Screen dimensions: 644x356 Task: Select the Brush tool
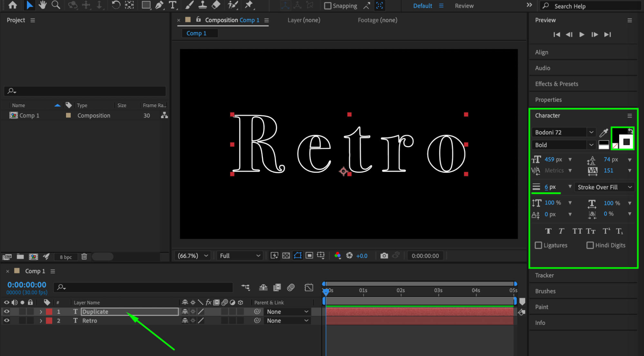pos(189,5)
